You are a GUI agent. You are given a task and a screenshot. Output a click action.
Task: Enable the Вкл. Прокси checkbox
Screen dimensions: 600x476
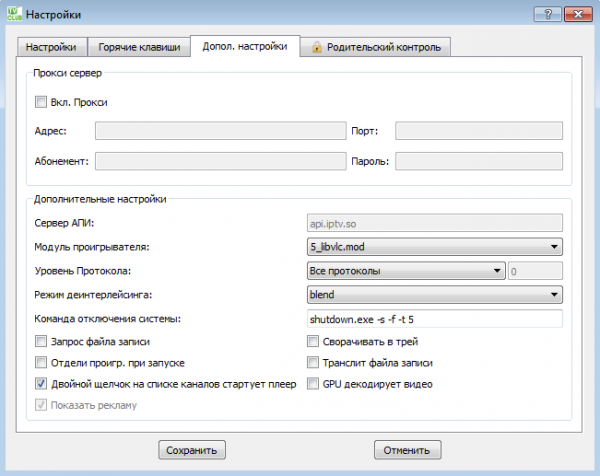41,102
